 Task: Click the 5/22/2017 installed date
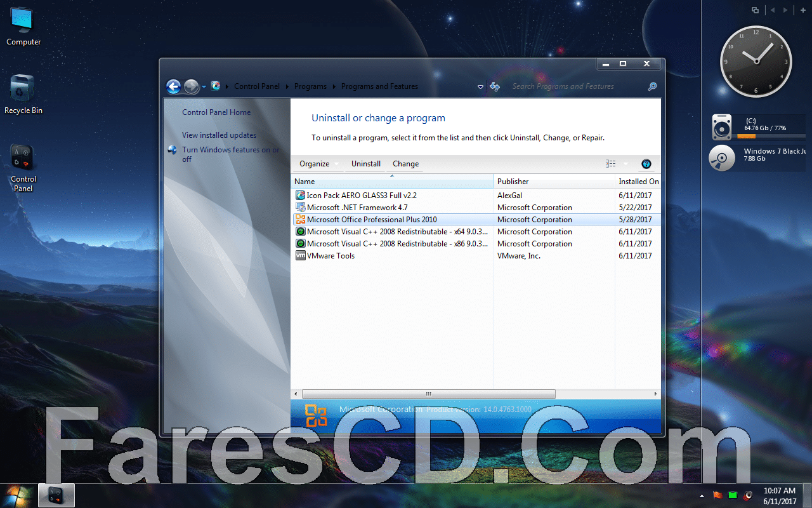[635, 208]
